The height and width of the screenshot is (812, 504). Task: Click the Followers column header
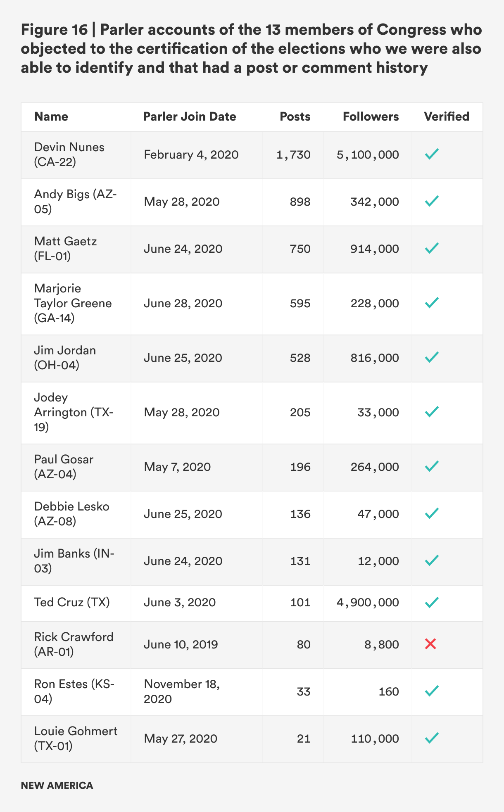tap(371, 117)
